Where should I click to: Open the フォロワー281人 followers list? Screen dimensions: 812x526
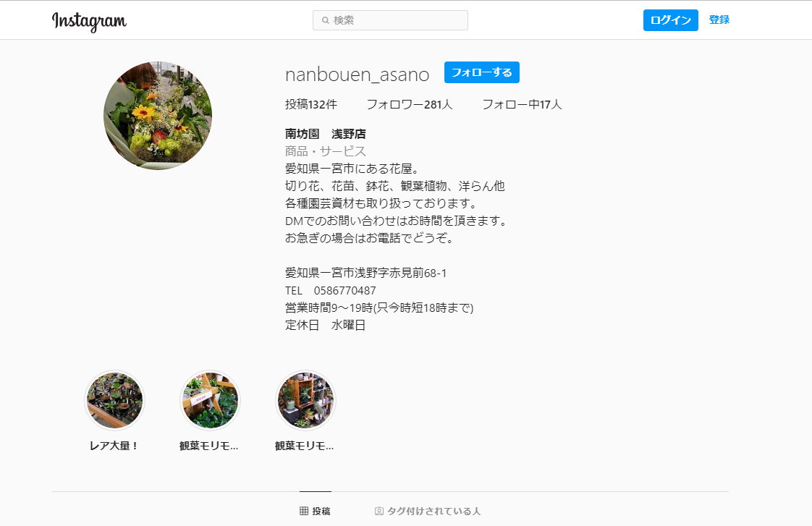409,105
